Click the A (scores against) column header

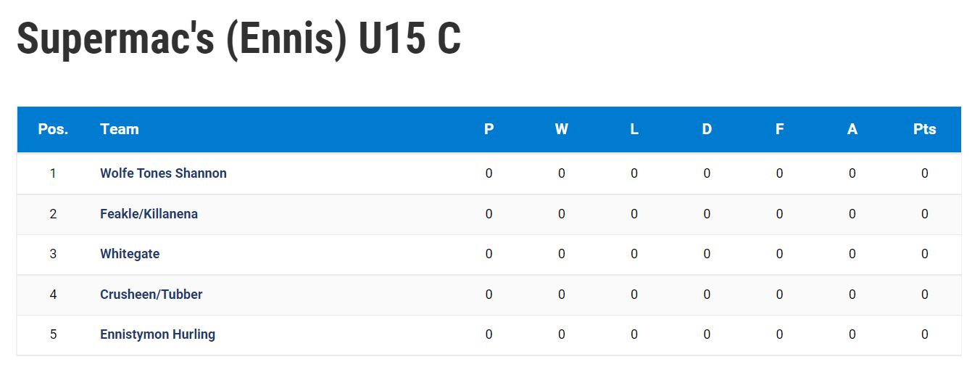852,129
